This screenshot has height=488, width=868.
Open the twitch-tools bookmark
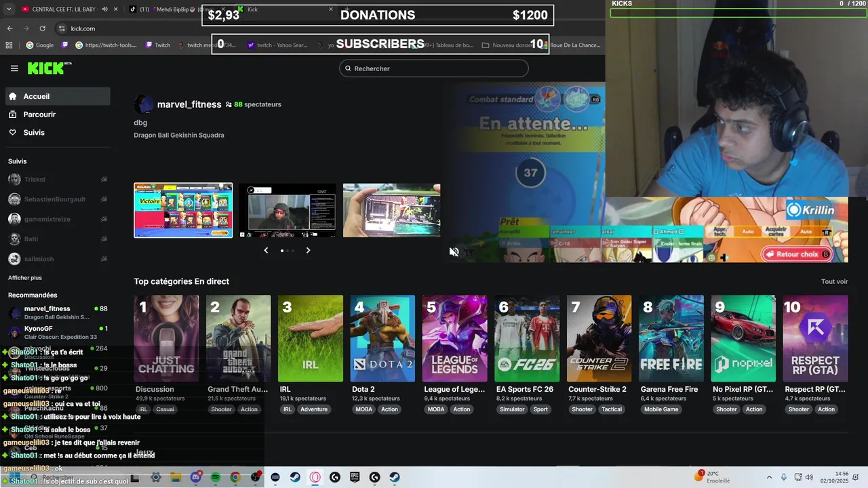(x=106, y=45)
